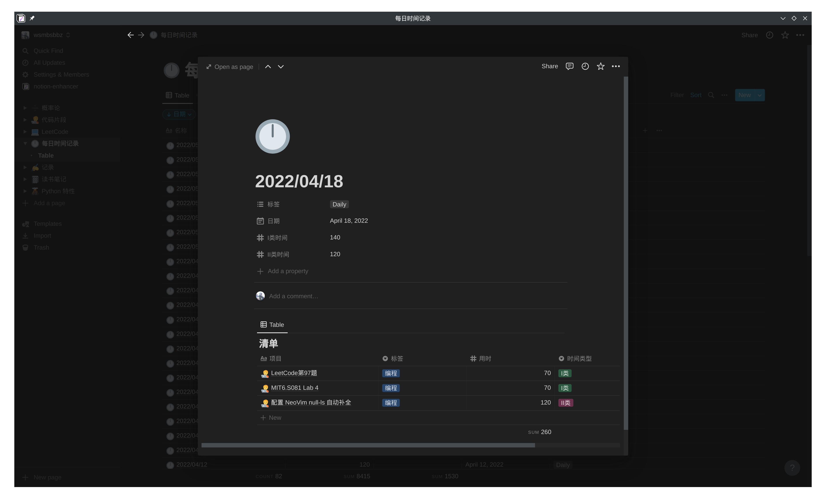Click the user avatar beside Add a comment
Screen dimensions: 826x504
coord(261,296)
